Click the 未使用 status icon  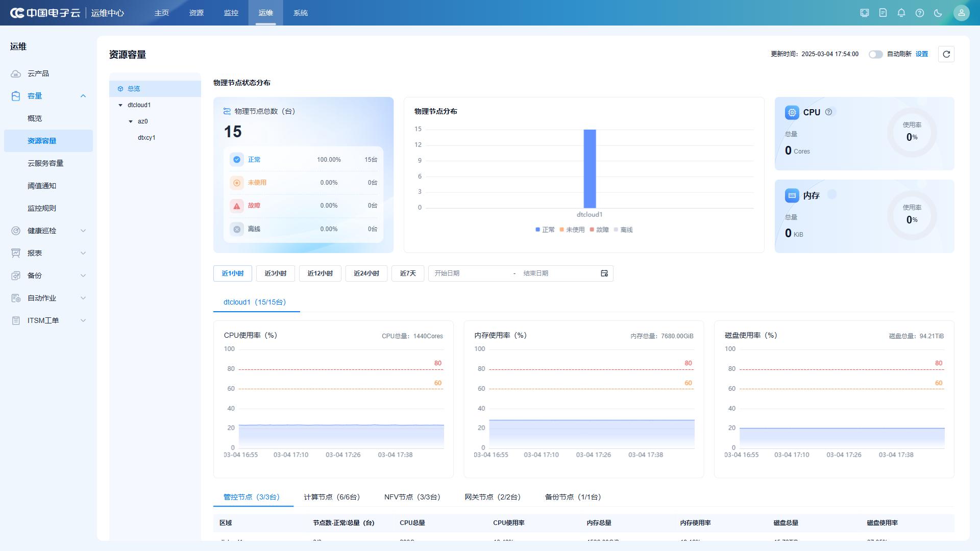(x=237, y=183)
